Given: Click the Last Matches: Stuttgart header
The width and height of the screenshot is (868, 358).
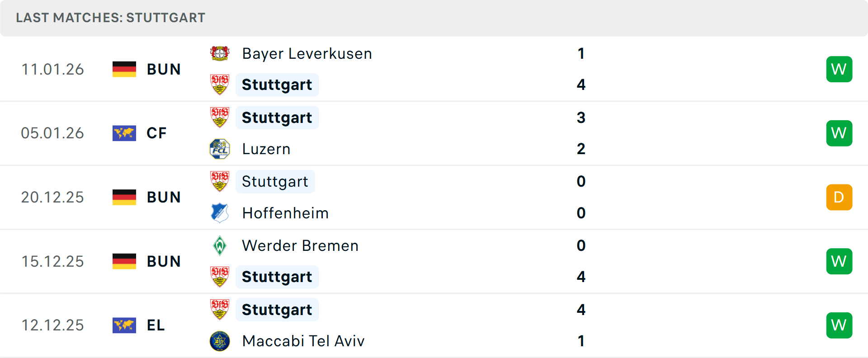Looking at the screenshot, I should pyautogui.click(x=111, y=18).
